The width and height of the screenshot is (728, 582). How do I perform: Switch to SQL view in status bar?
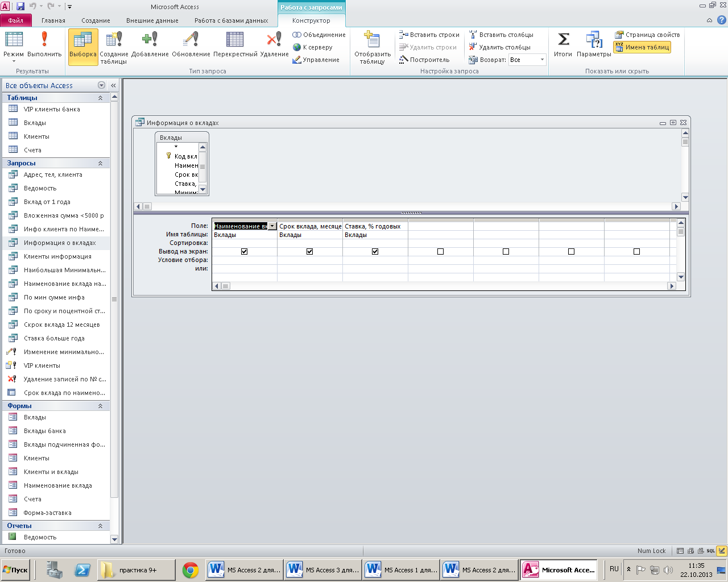711,551
